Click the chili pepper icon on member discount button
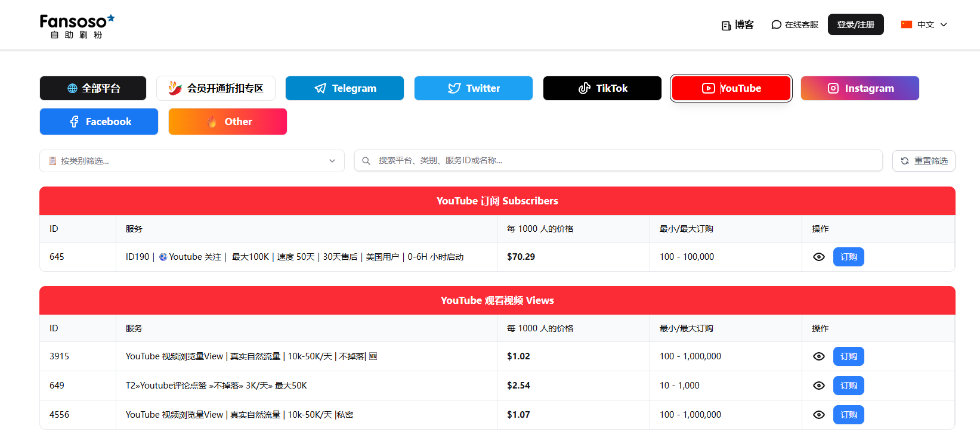980x435 pixels. [x=175, y=88]
